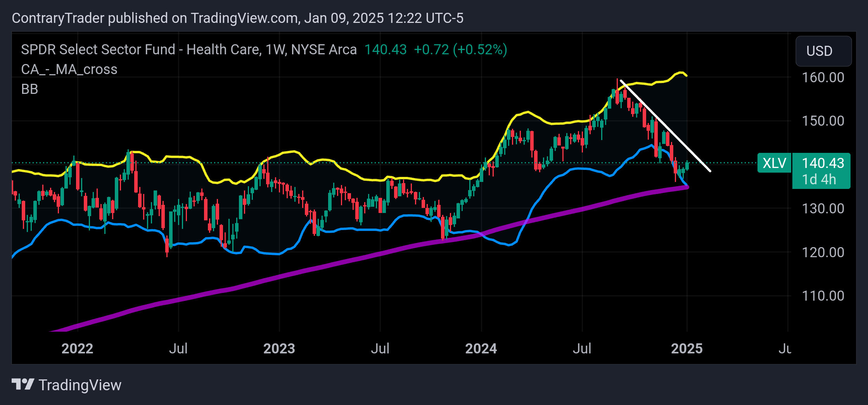Viewport: 868px width, 405px height.
Task: Click the 2025 time axis label
Action: [x=687, y=348]
